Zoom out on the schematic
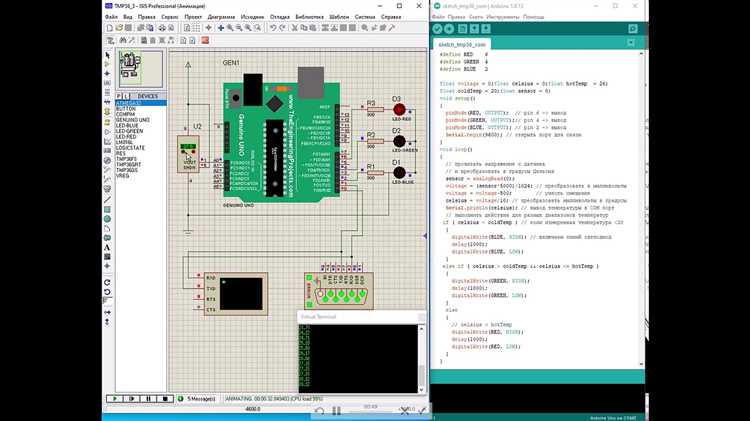Screen dimensions: 750x421 239,28
